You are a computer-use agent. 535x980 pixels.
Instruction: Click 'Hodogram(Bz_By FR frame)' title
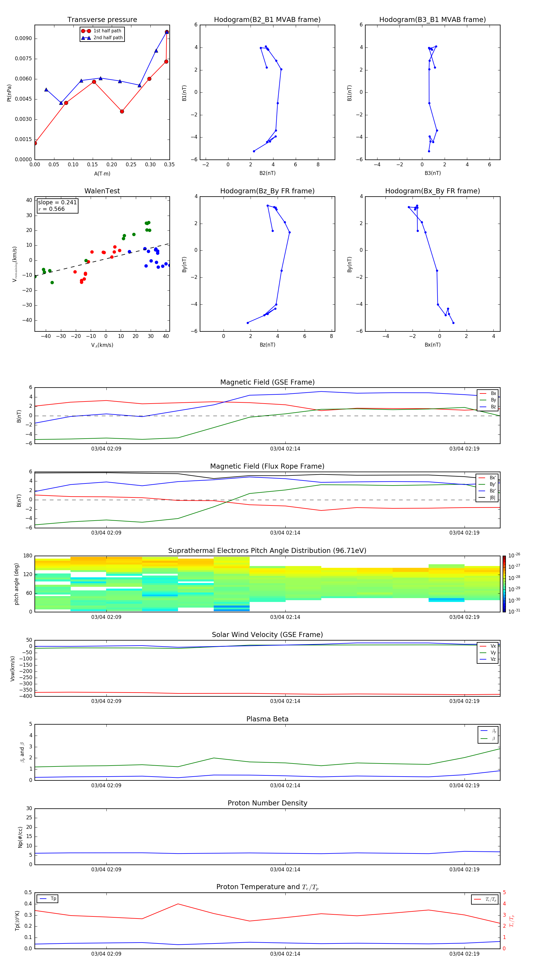click(x=267, y=191)
